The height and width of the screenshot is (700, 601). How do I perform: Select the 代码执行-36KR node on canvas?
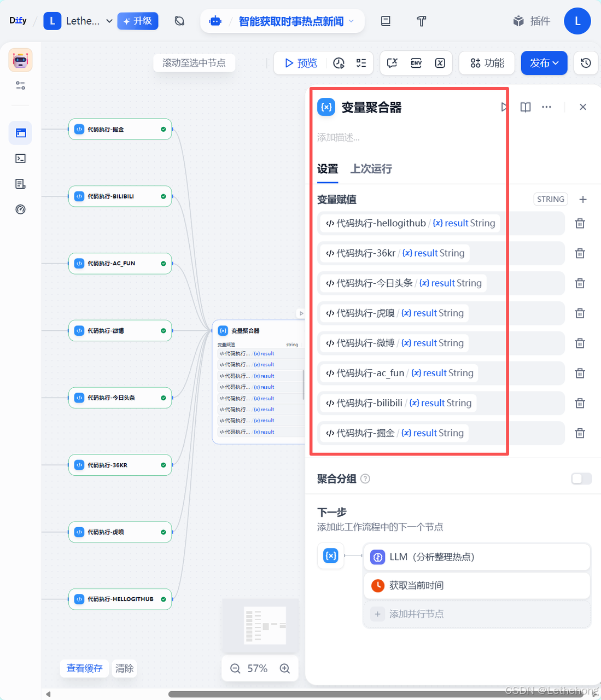point(120,465)
